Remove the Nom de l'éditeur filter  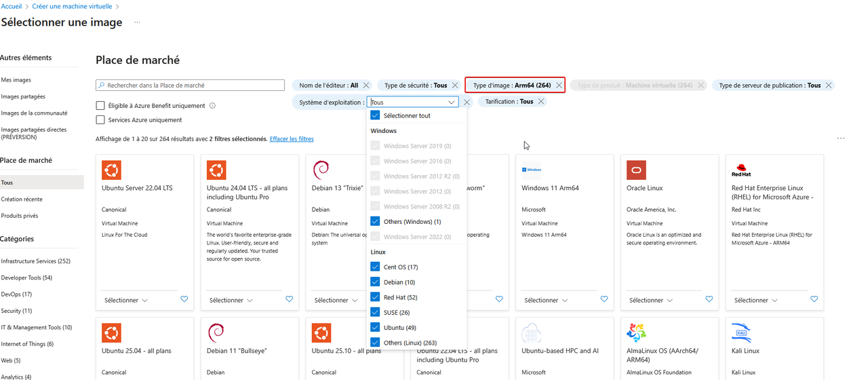click(366, 85)
